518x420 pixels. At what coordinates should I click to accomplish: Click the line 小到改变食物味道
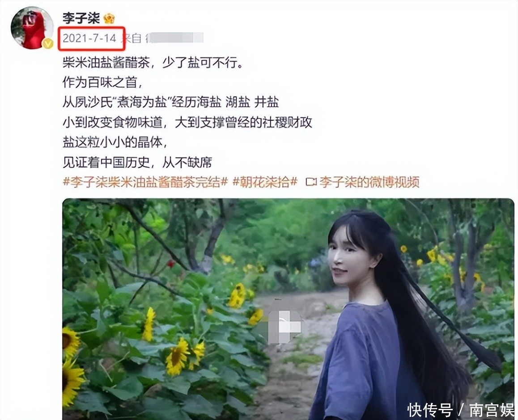[x=187, y=122]
